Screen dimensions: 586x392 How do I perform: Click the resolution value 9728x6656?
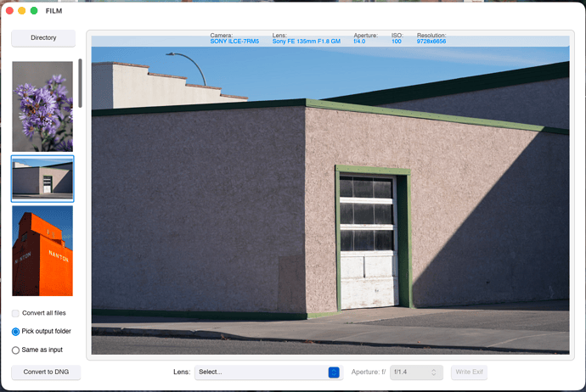click(431, 42)
